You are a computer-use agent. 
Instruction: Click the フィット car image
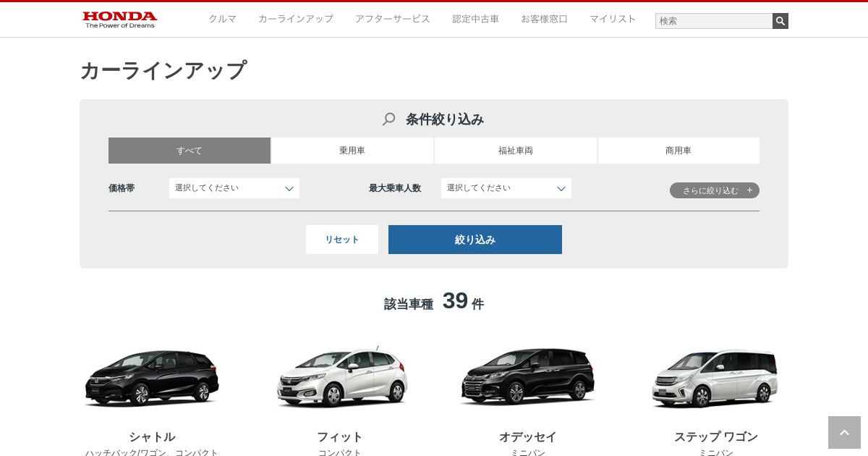[x=341, y=378]
